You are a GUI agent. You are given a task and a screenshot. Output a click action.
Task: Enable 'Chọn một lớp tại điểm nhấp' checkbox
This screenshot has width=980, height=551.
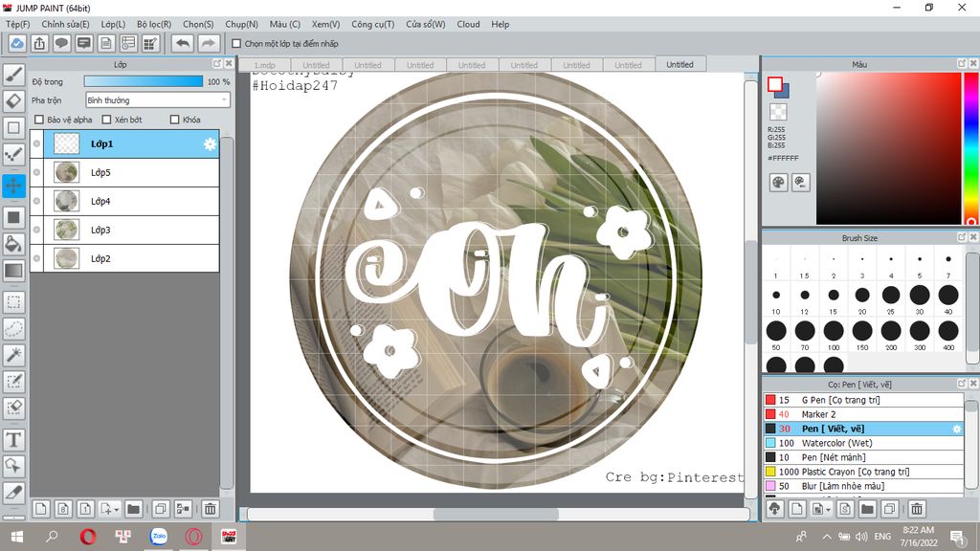click(236, 44)
